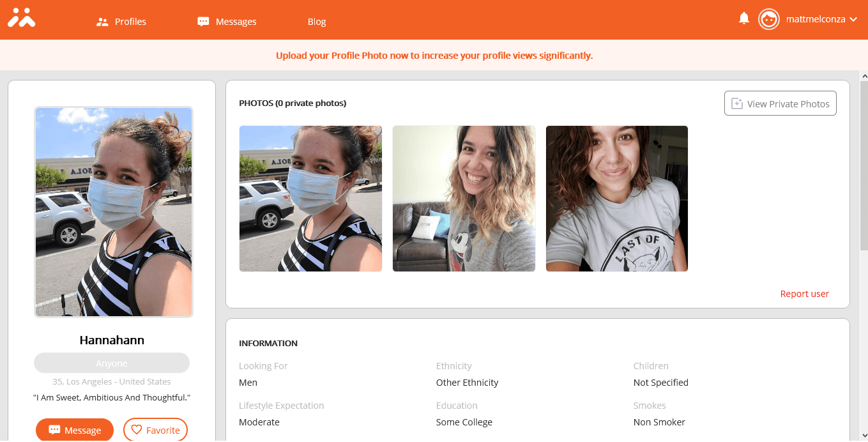Viewport: 868px width, 442px height.
Task: Expand the mattmelconza account dropdown arrow
Action: [x=853, y=19]
